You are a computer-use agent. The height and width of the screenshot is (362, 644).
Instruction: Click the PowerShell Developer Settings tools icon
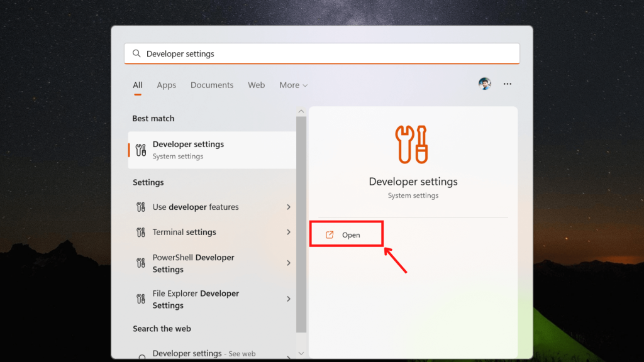click(x=141, y=263)
